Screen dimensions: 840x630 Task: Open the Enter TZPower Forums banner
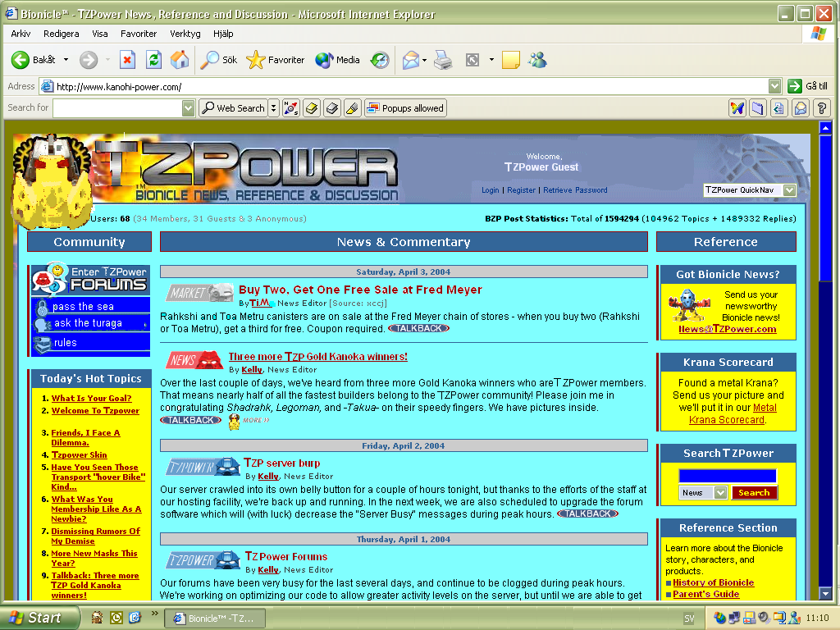click(x=90, y=279)
